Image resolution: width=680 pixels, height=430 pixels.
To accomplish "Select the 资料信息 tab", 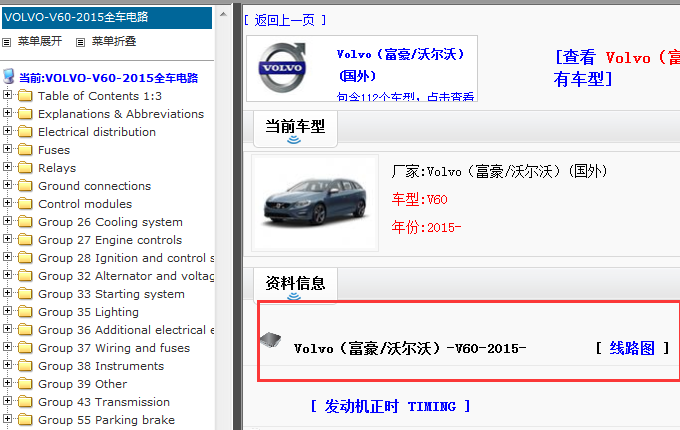I will coord(295,285).
